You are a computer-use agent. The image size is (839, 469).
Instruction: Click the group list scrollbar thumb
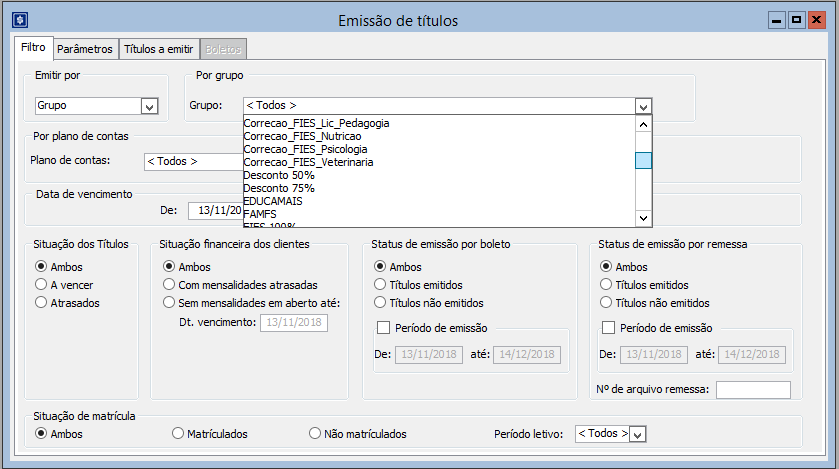tap(643, 161)
